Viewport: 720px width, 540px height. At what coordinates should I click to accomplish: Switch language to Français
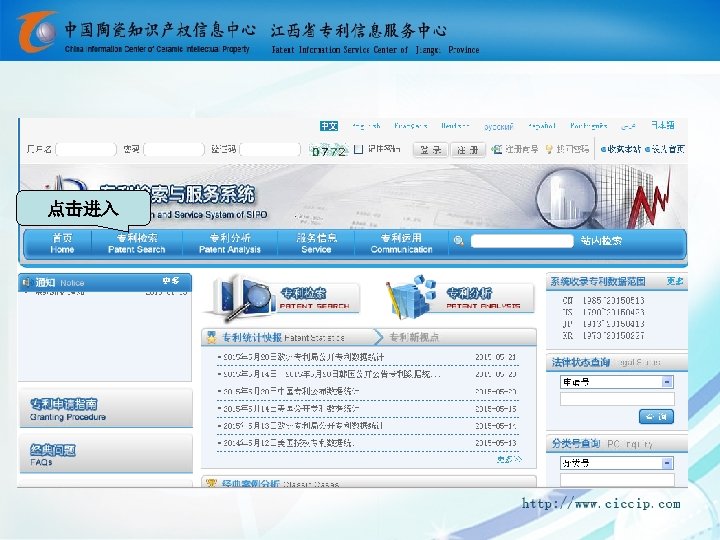[x=411, y=126]
